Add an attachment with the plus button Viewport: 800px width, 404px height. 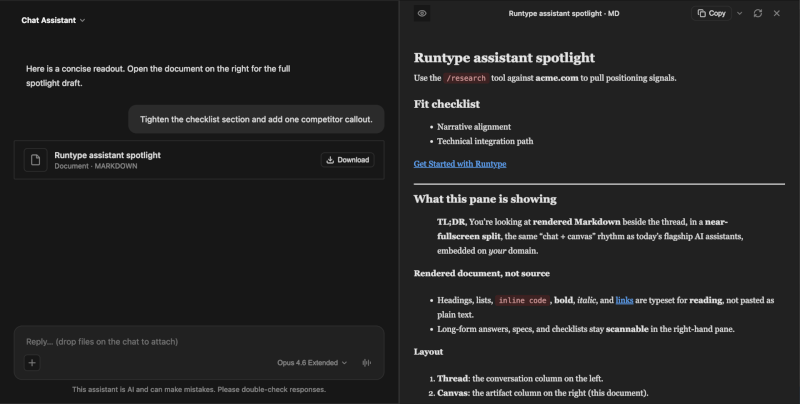pyautogui.click(x=32, y=363)
